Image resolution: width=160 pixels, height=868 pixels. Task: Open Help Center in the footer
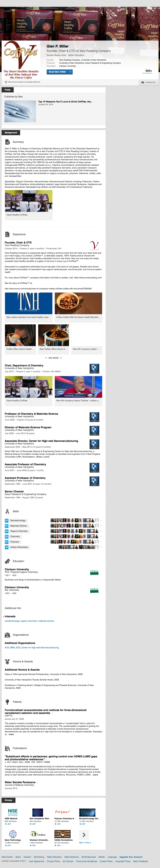[x=7, y=857]
